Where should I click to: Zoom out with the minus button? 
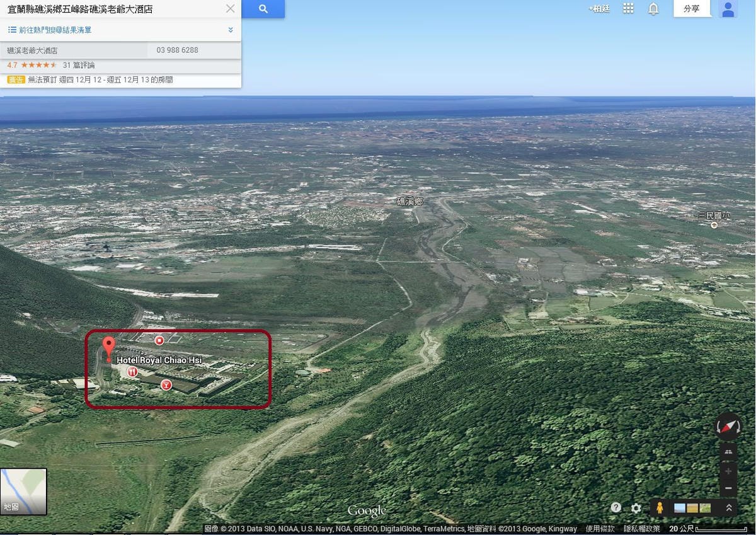(728, 488)
